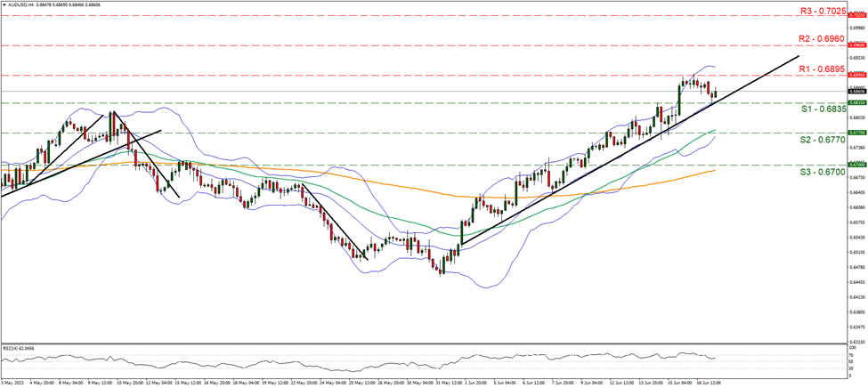Click the green 0.6700 price axis tag
The width and height of the screenshot is (868, 388).
coord(857,164)
